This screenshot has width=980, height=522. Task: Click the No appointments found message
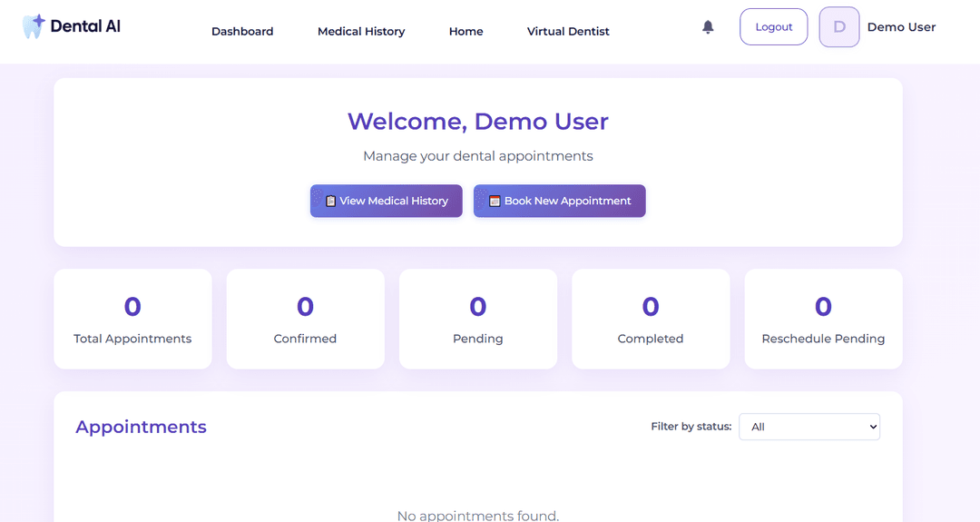coord(478,515)
